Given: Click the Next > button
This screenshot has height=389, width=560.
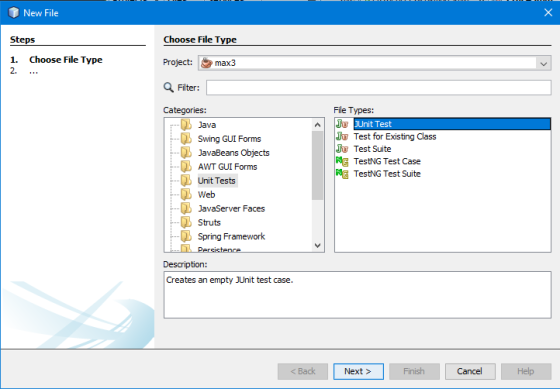Looking at the screenshot, I should (x=358, y=371).
